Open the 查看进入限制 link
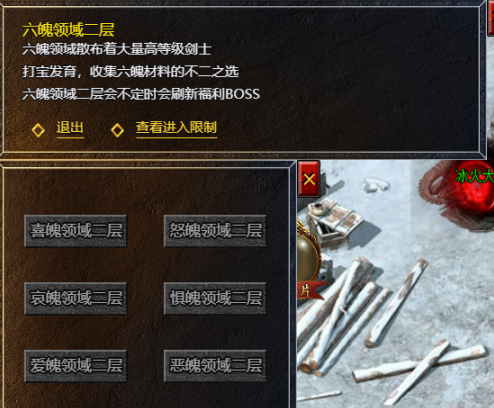 pyautogui.click(x=176, y=128)
